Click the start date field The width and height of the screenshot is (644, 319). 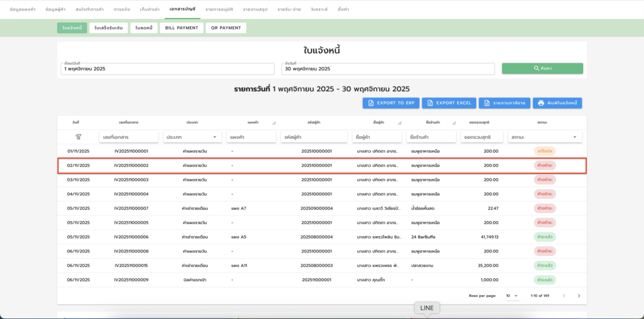(x=168, y=68)
